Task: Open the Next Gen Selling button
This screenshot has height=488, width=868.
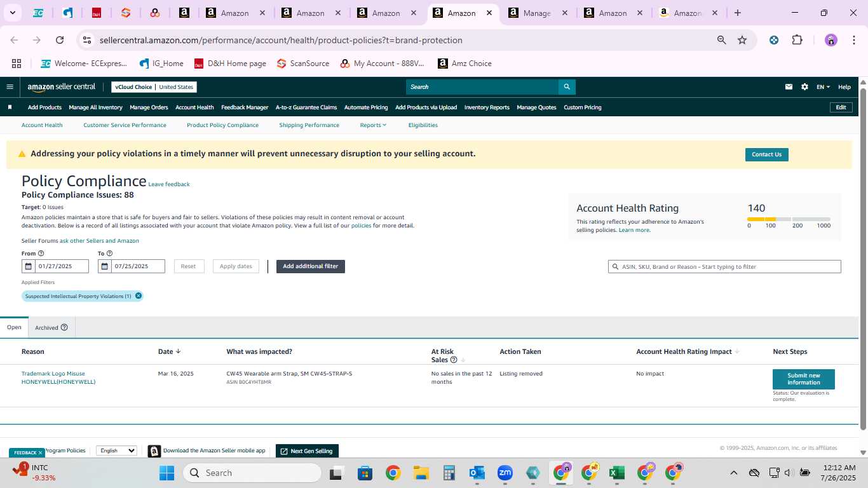Action: tap(306, 451)
